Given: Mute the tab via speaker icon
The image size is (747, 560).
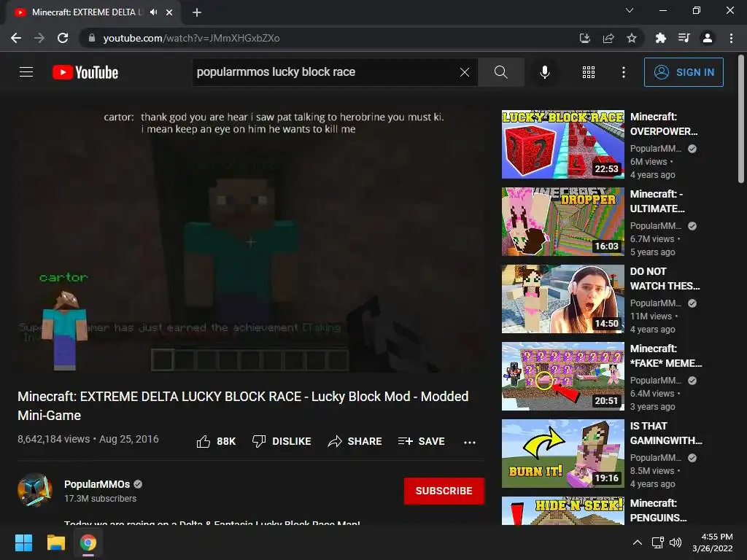Looking at the screenshot, I should tap(153, 12).
